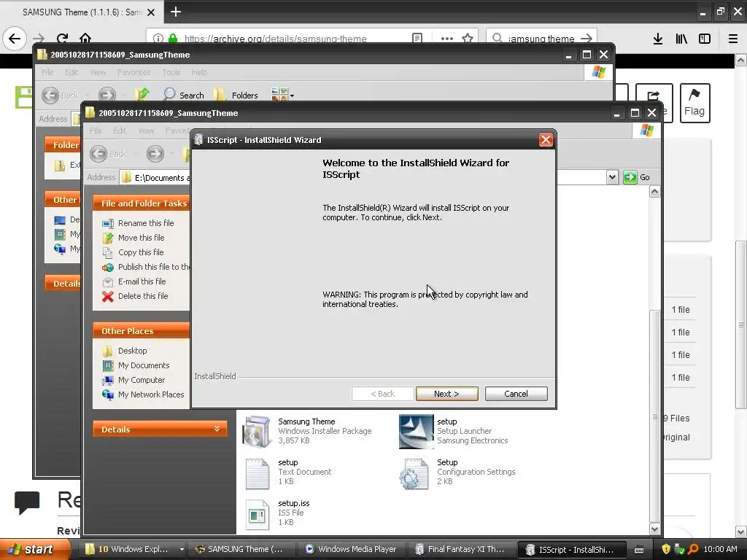Open a new browser tab
The image size is (747, 560).
[176, 12]
